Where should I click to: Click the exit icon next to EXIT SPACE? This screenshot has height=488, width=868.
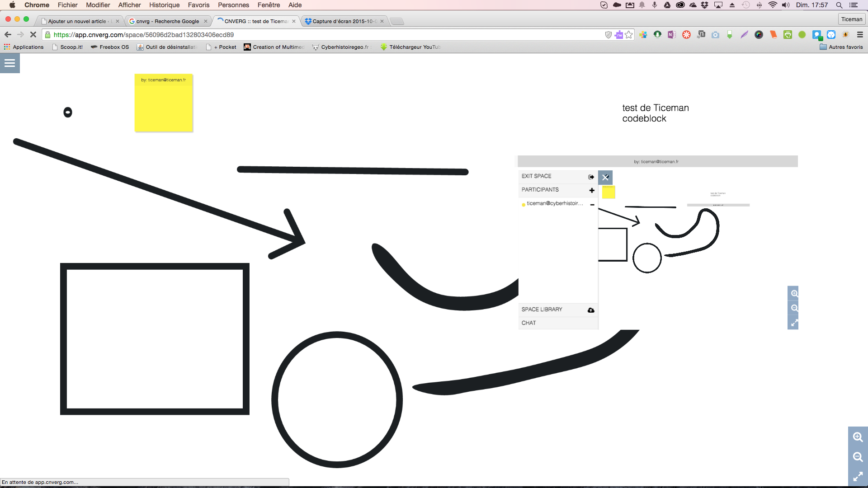(x=591, y=177)
